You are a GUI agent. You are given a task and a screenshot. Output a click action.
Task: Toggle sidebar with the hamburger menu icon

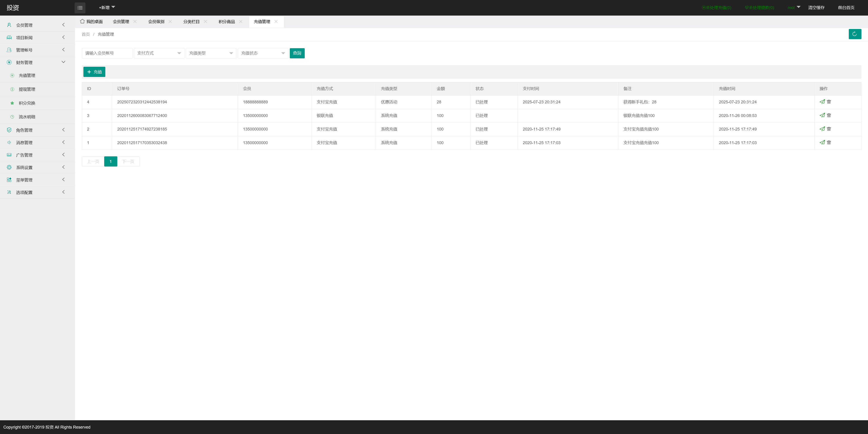click(x=80, y=7)
